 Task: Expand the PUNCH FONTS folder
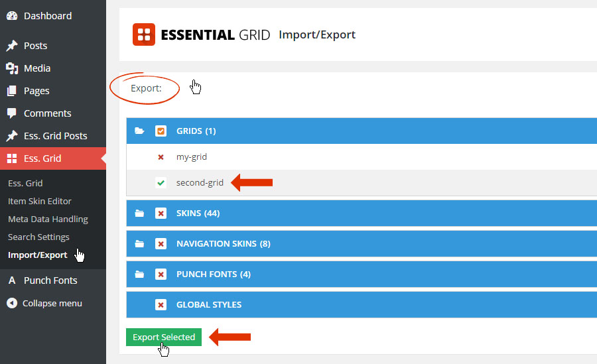pyautogui.click(x=139, y=274)
